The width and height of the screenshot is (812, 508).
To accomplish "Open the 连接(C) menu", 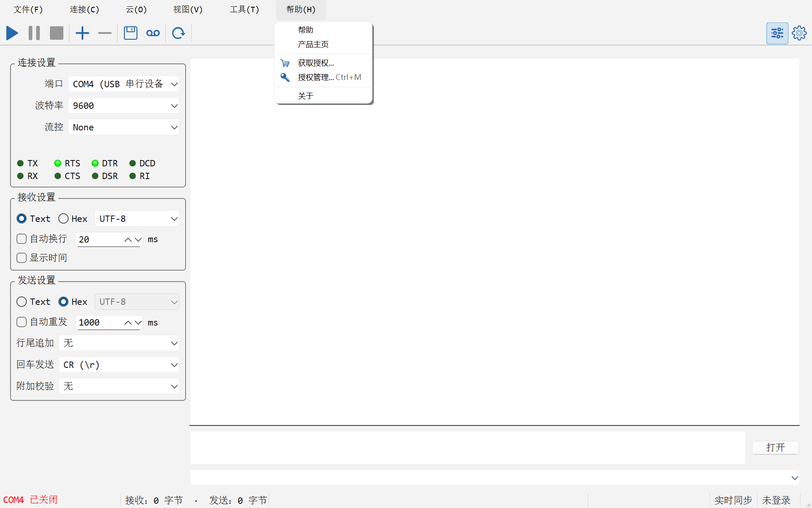I will (84, 10).
